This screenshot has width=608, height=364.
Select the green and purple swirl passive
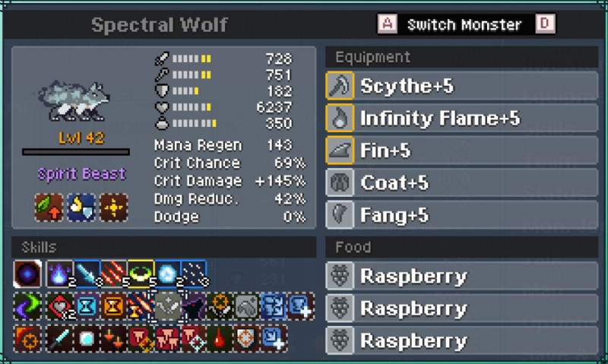[x=27, y=306]
